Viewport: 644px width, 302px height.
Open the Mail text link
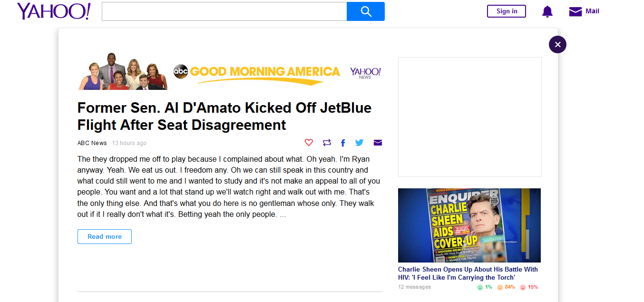(592, 11)
